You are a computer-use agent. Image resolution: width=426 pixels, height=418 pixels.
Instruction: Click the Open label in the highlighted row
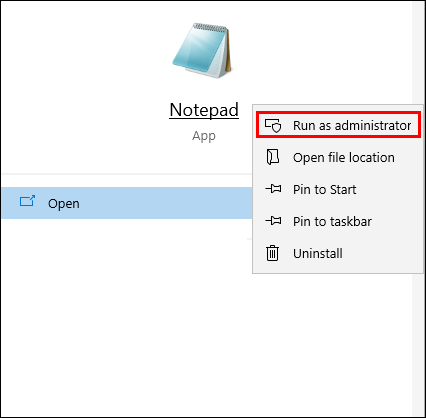coord(64,204)
